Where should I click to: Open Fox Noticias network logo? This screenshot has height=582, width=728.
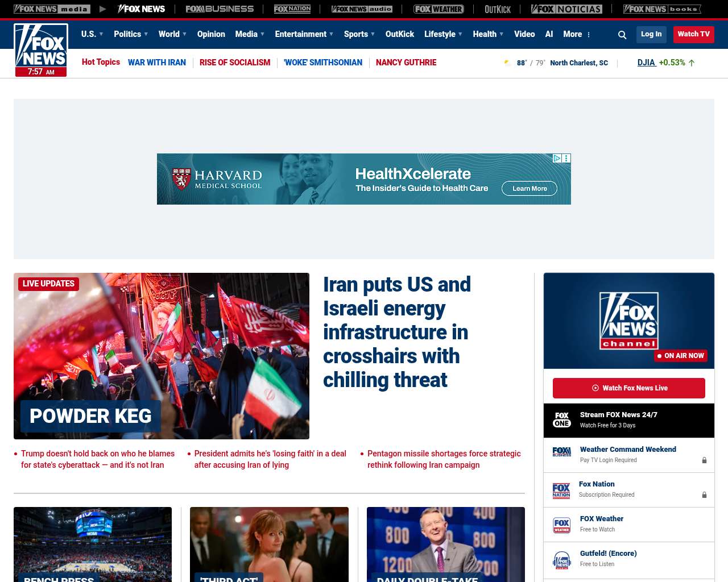click(566, 9)
